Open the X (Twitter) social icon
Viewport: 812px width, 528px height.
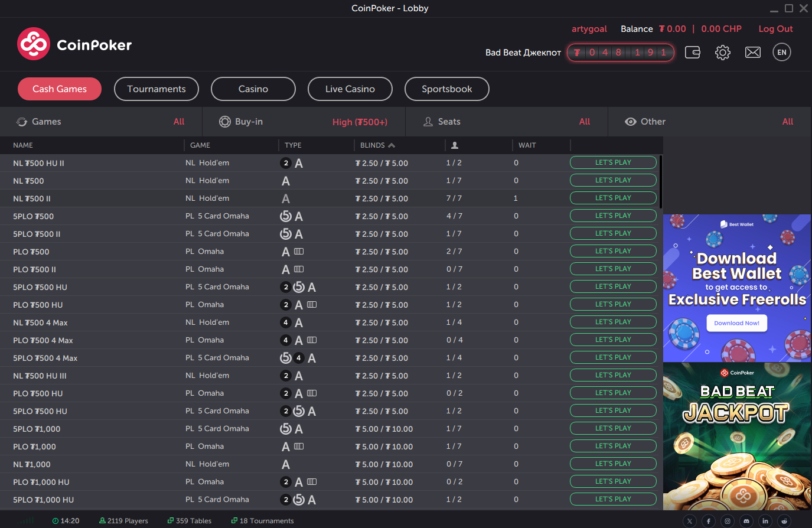click(x=690, y=521)
